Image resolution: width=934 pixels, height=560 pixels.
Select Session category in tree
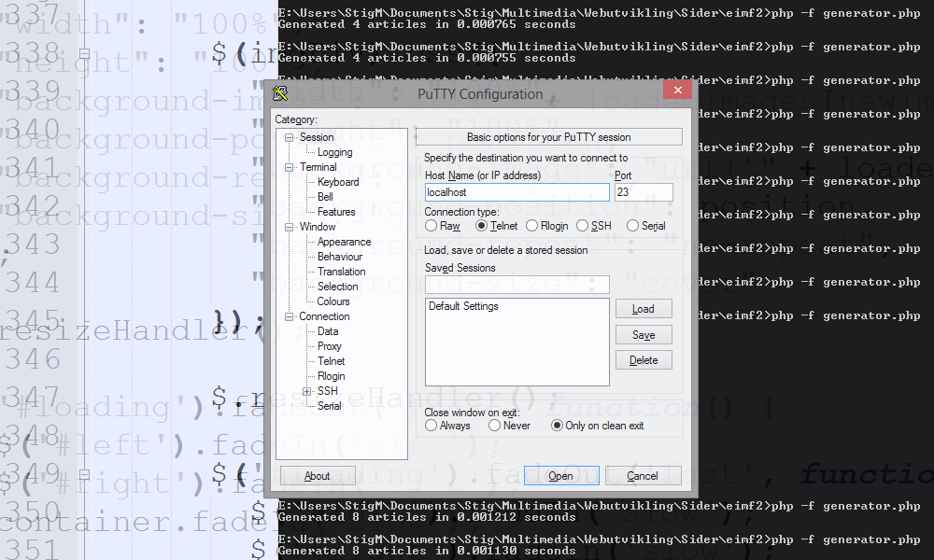point(317,137)
